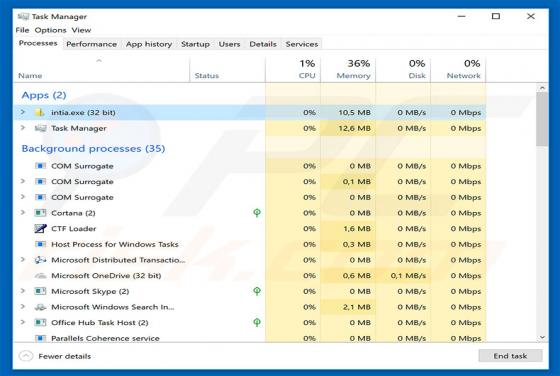This screenshot has height=376, width=560.
Task: Click the Microsoft Skype process icon
Action: coord(40,291)
